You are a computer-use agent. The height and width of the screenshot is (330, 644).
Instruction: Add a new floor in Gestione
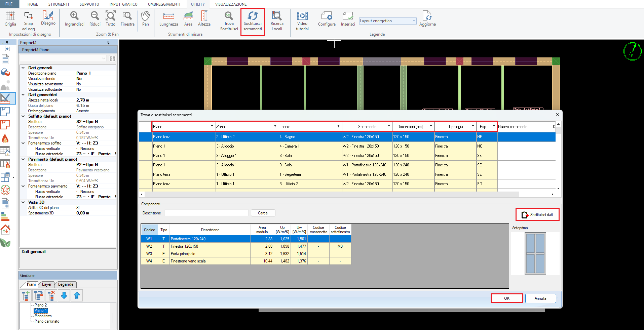pyautogui.click(x=26, y=295)
